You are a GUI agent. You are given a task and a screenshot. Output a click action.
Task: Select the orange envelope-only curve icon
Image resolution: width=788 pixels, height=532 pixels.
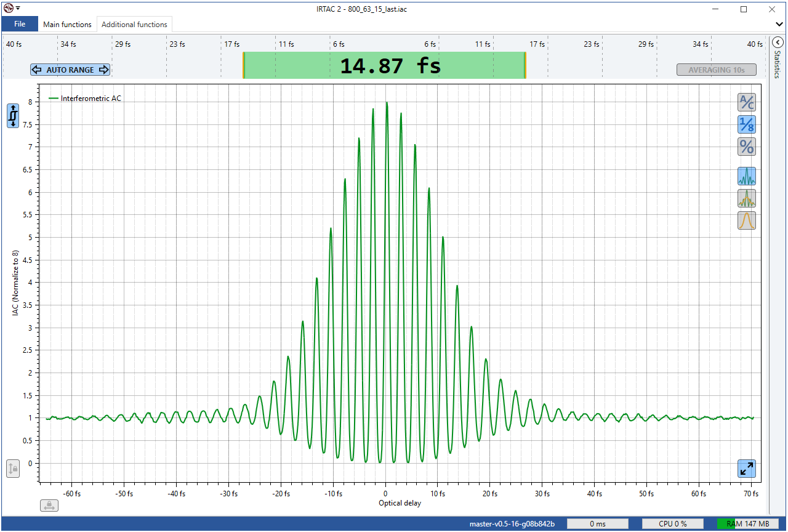click(747, 220)
